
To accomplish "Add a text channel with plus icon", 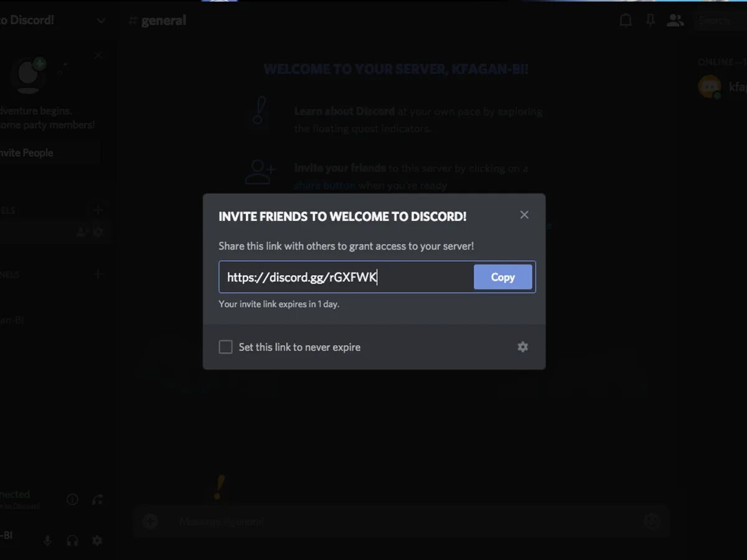I will coord(97,210).
